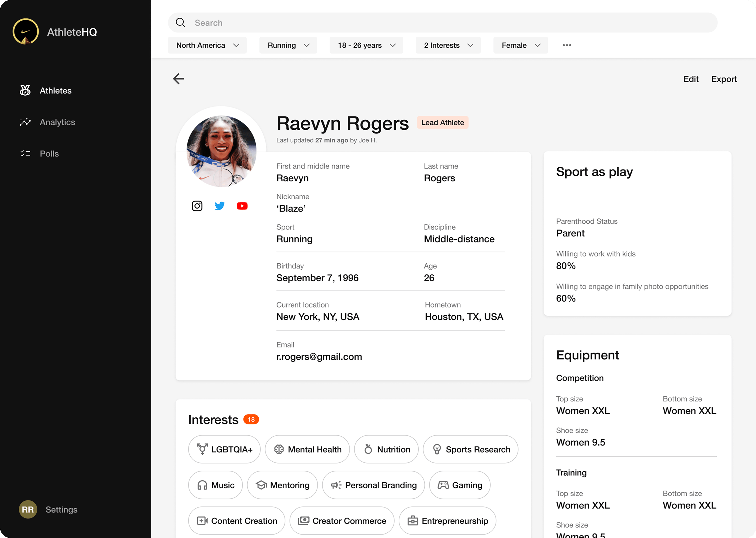Click the AthleteHQ logo icon
The image size is (756, 538).
[25, 31]
